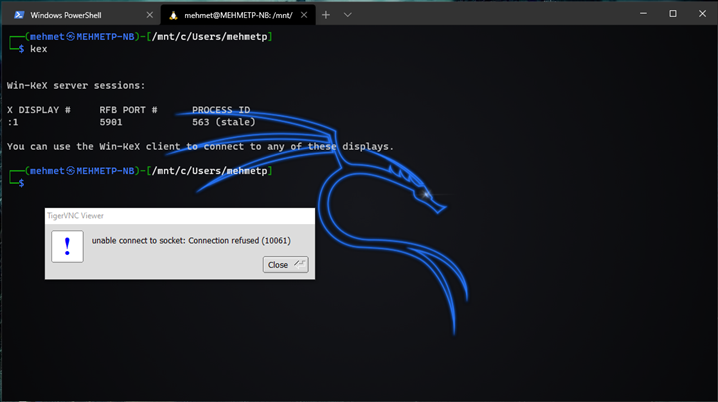Screen dimensions: 718x402
Task: Click the connection refused error message text
Action: coord(191,241)
